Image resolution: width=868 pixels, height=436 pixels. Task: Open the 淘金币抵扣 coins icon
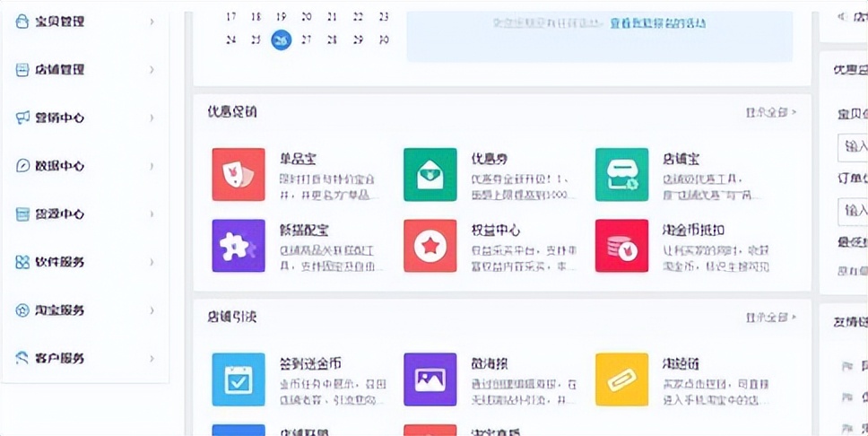pyautogui.click(x=621, y=246)
